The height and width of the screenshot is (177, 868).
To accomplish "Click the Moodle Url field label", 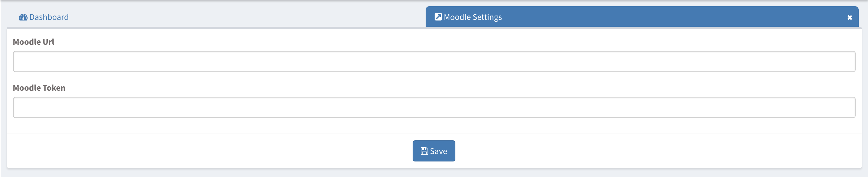I will pos(33,42).
